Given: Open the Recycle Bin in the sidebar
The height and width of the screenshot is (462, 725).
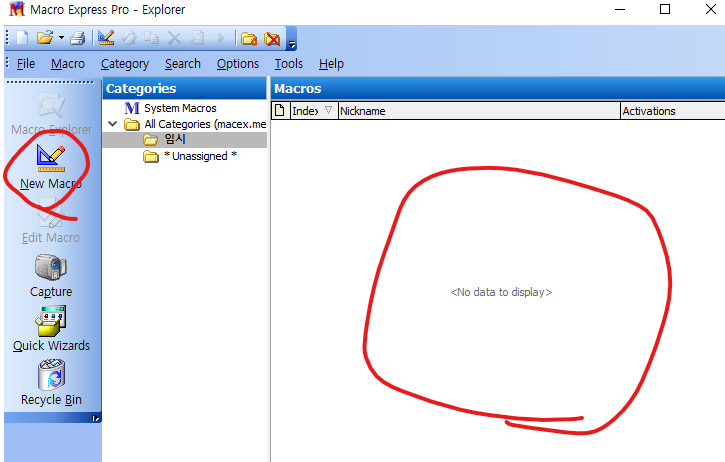Looking at the screenshot, I should pyautogui.click(x=51, y=383).
